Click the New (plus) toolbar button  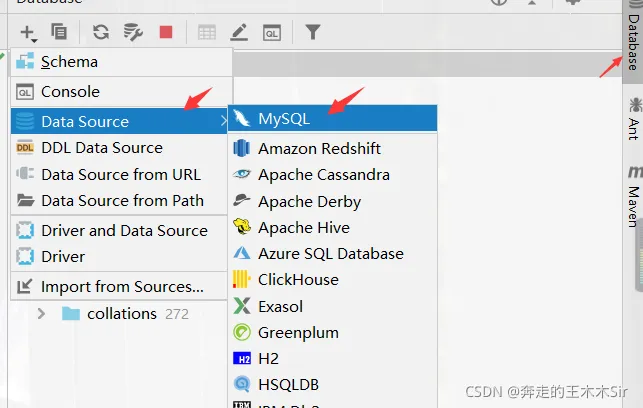(28, 33)
